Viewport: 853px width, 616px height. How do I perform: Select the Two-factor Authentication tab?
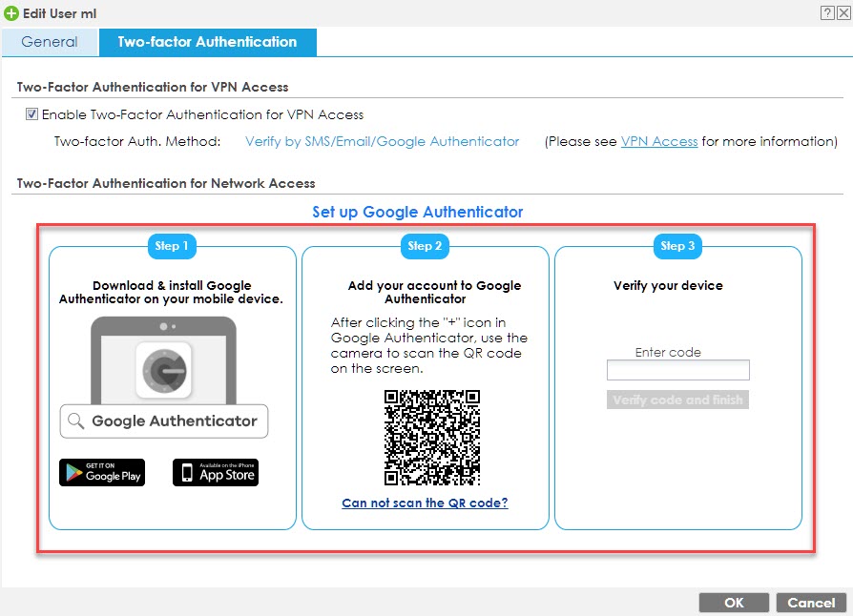tap(207, 42)
